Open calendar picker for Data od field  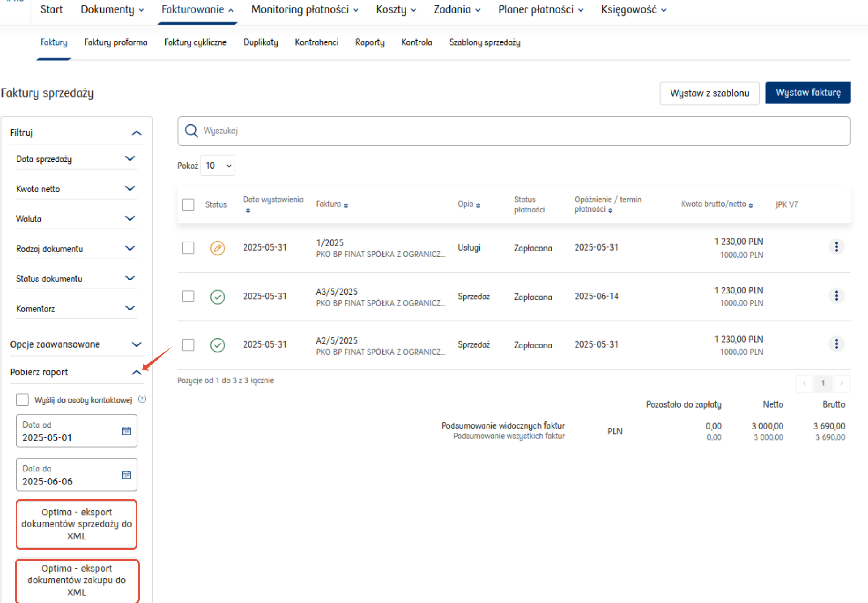[x=126, y=431]
